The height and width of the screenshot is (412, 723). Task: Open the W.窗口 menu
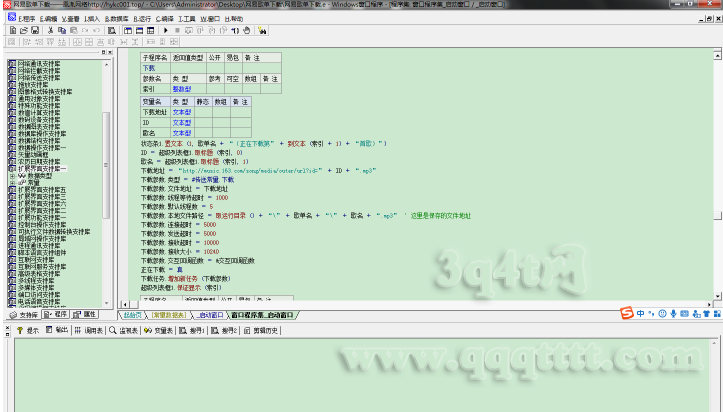(210, 19)
